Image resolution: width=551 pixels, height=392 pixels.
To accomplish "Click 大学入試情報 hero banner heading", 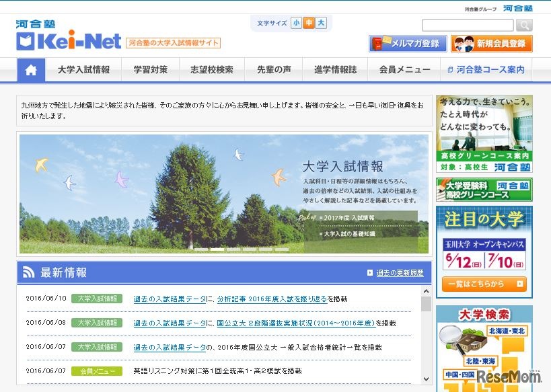I will pos(342,166).
